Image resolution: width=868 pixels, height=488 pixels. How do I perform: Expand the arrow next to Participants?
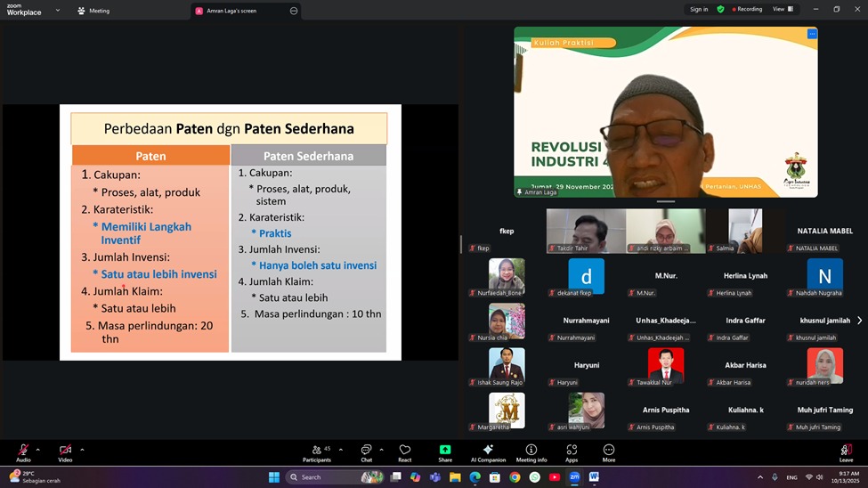point(340,450)
